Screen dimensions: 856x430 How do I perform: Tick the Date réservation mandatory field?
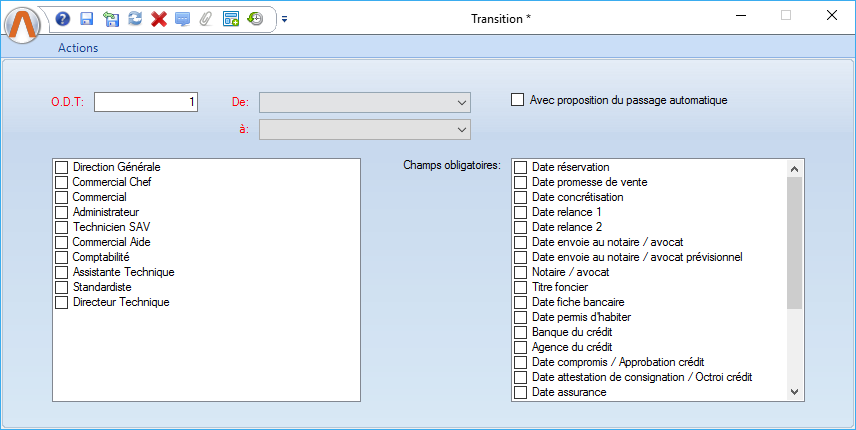[520, 168]
